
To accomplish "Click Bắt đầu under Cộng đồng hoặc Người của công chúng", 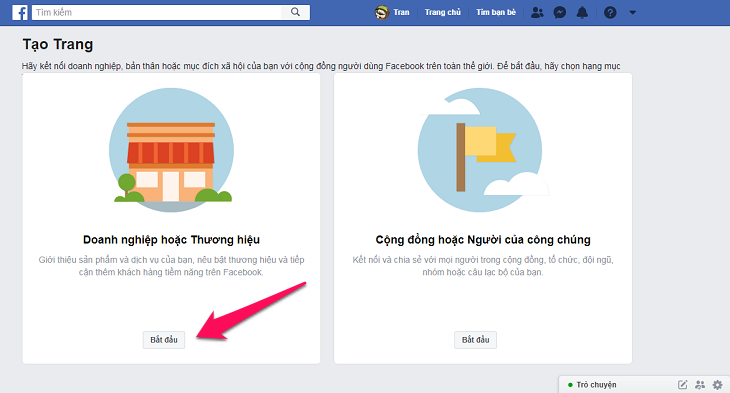I will (x=475, y=340).
